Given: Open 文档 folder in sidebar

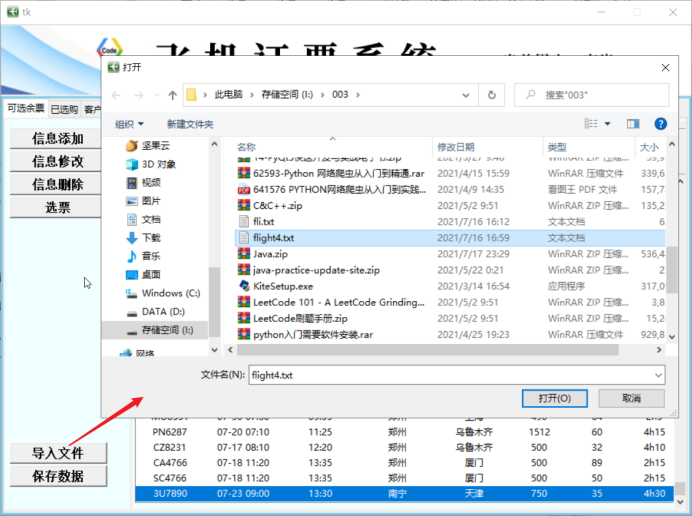Looking at the screenshot, I should (144, 219).
